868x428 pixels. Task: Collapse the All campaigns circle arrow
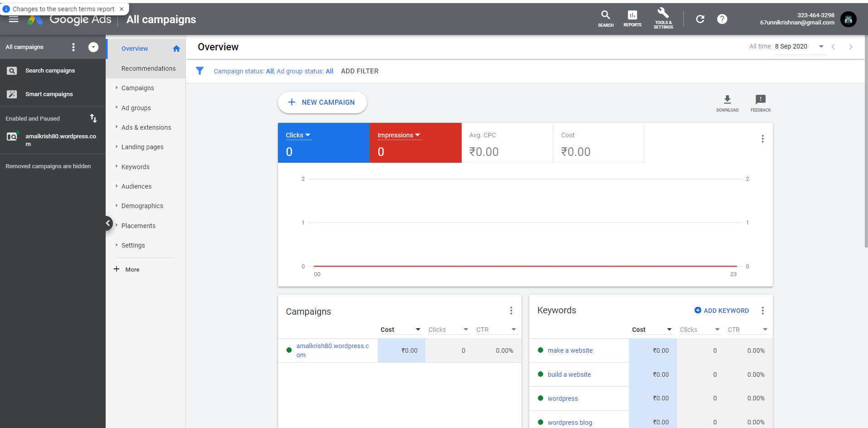[93, 47]
